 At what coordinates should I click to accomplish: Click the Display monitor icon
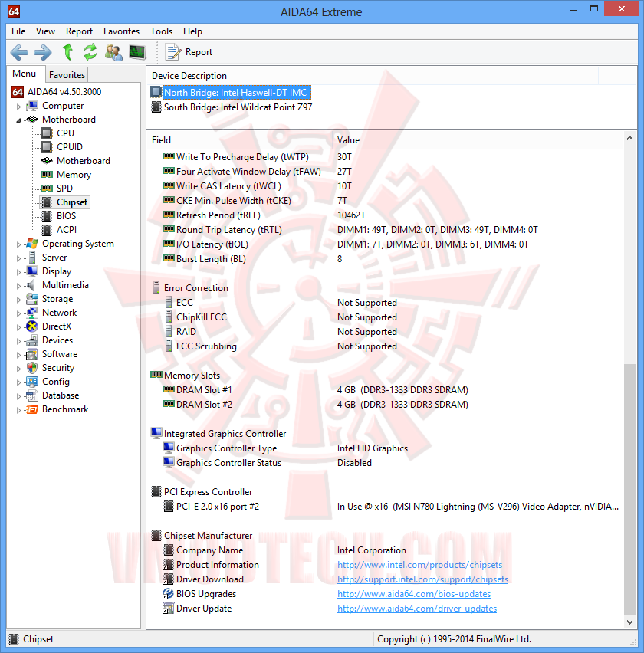click(x=32, y=271)
